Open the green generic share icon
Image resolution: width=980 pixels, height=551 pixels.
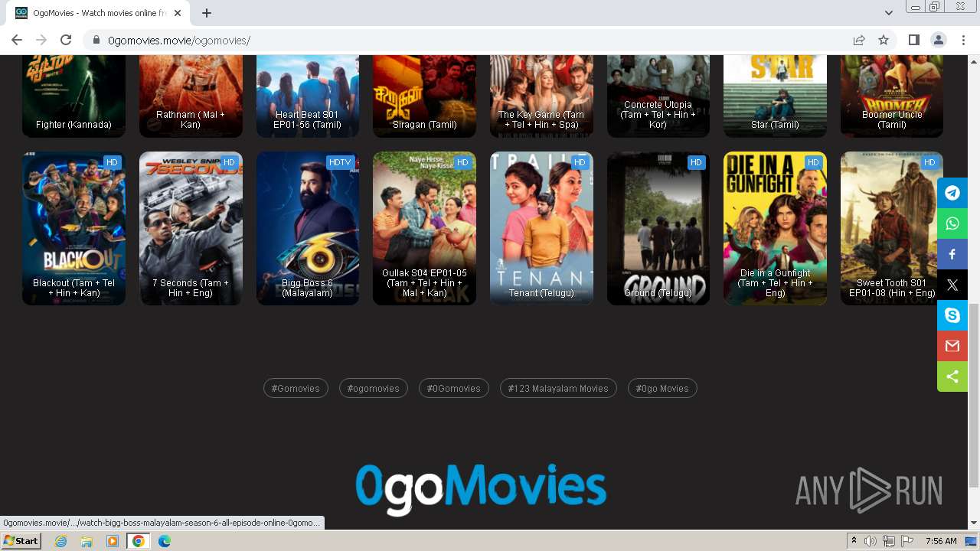[x=952, y=377]
